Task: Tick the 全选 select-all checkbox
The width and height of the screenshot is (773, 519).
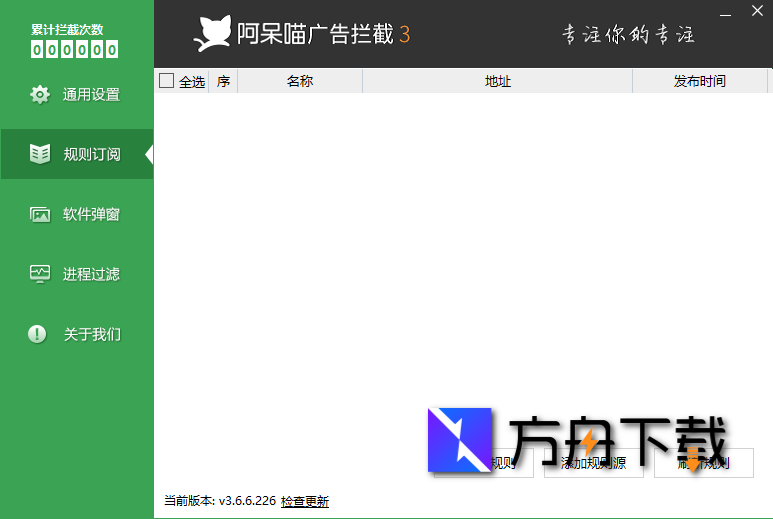Action: [167, 80]
